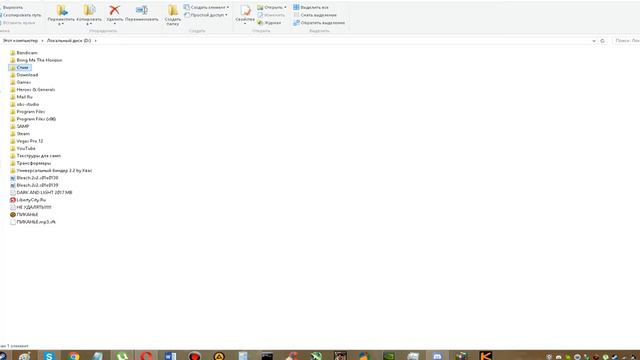The height and width of the screenshot is (360, 640).
Task: Open Skype from the taskbar
Action: (49, 356)
